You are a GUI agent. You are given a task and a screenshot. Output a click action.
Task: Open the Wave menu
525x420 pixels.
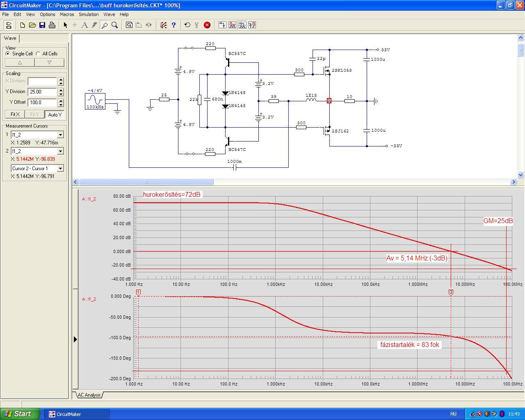[x=109, y=14]
